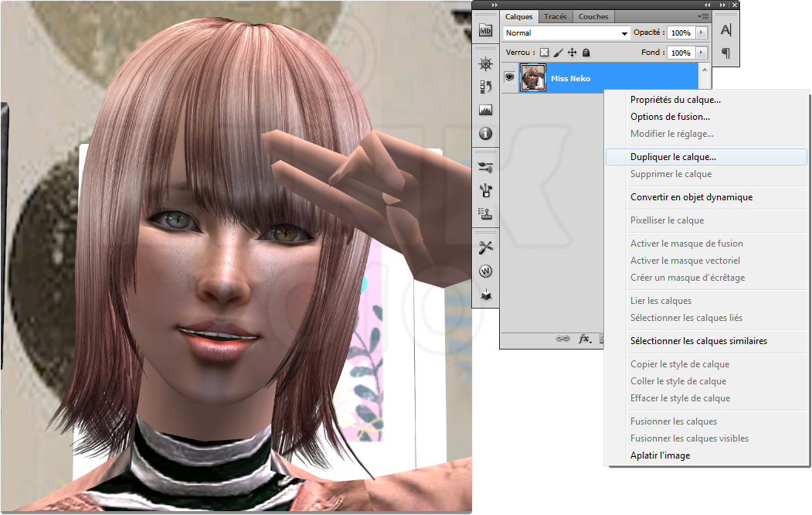The image size is (812, 515).
Task: Open the Normal blend mode dropdown
Action: tap(567, 33)
